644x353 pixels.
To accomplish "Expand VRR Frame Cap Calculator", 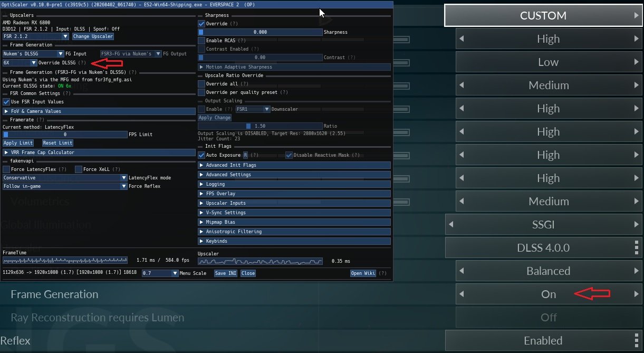I will pos(99,152).
